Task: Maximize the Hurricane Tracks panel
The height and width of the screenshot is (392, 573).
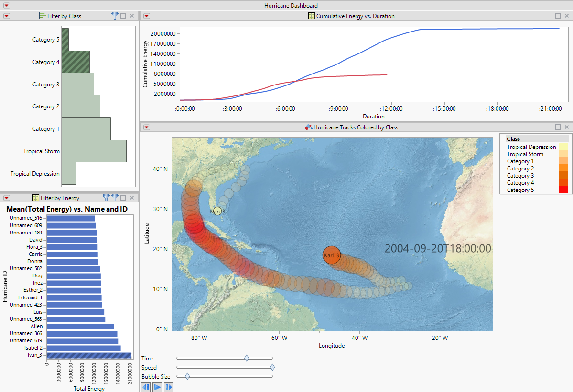Action: [558, 127]
